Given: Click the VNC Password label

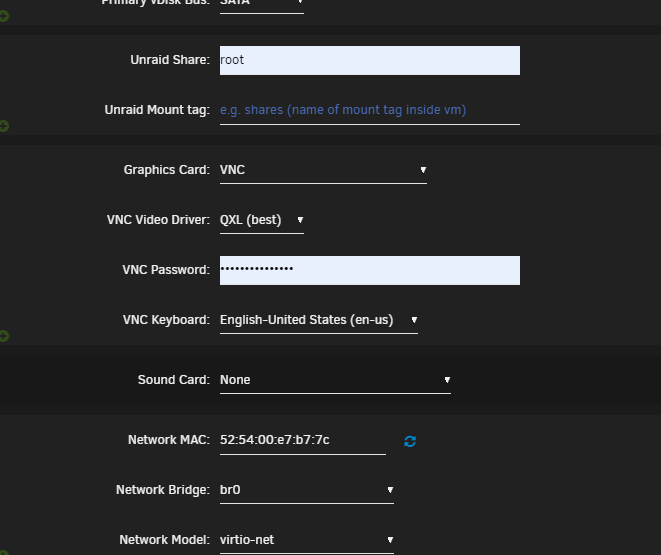Looking at the screenshot, I should [166, 270].
